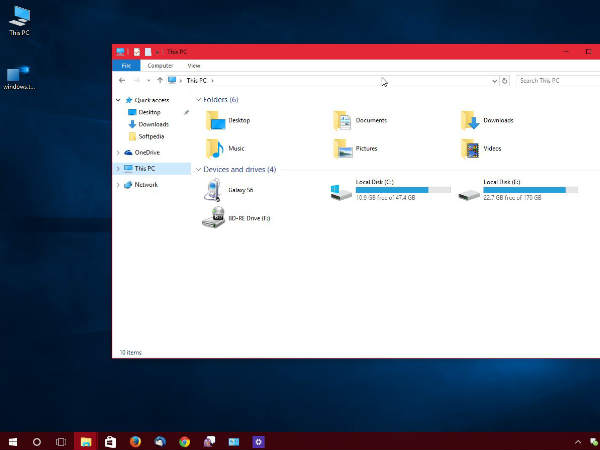Viewport: 600px width, 450px height.
Task: Select the Pictures folder
Action: coord(343,149)
